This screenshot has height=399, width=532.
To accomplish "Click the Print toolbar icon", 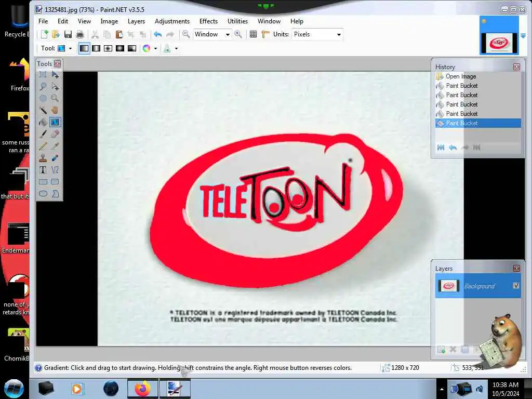I will point(80,34).
